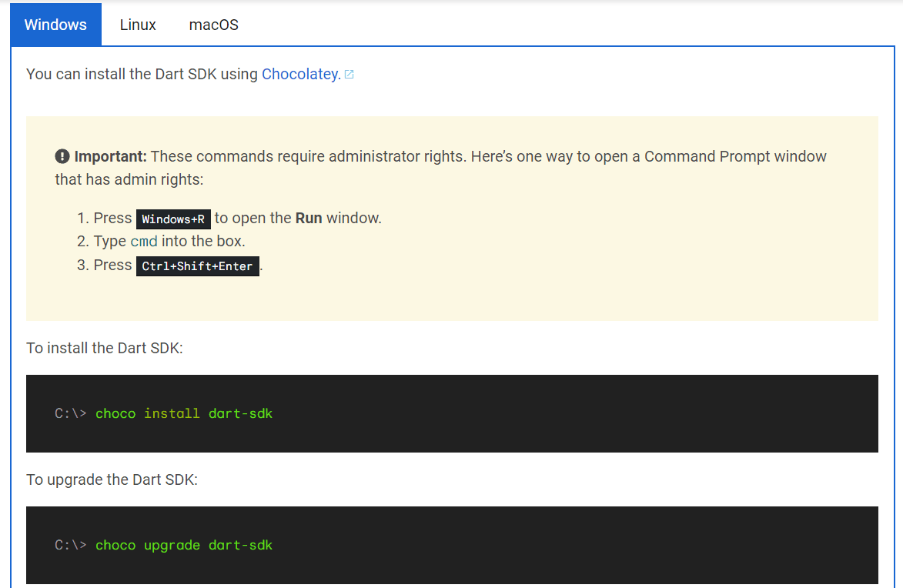Click the Ctrl+Shift+Enter key label
Image resolution: width=903 pixels, height=588 pixels.
tap(198, 266)
